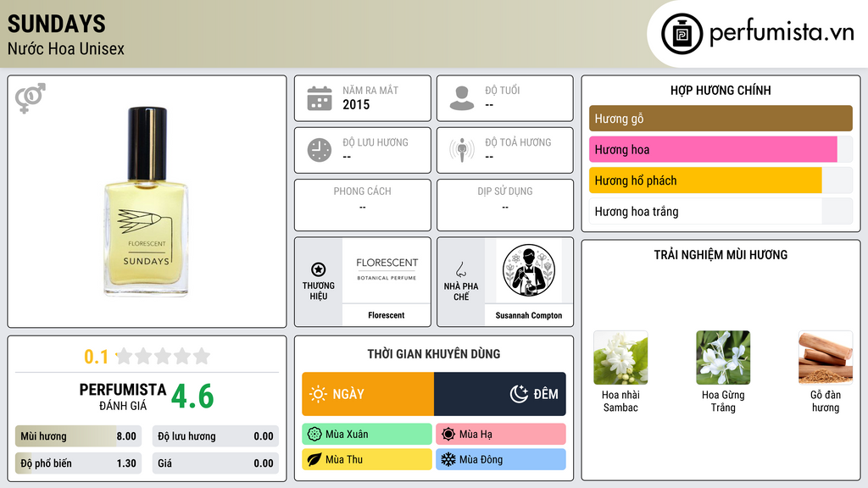Click the Phong cách card
This screenshot has width=868, height=488.
click(x=363, y=205)
